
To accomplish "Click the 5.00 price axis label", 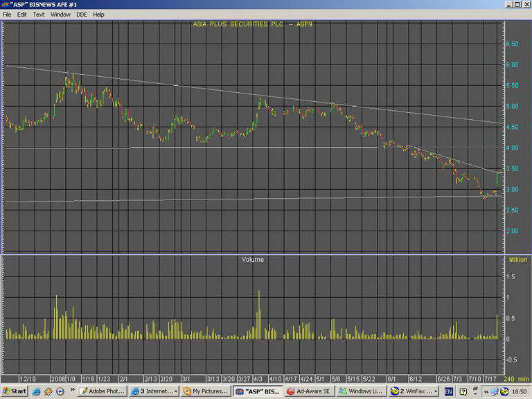I will tap(513, 107).
